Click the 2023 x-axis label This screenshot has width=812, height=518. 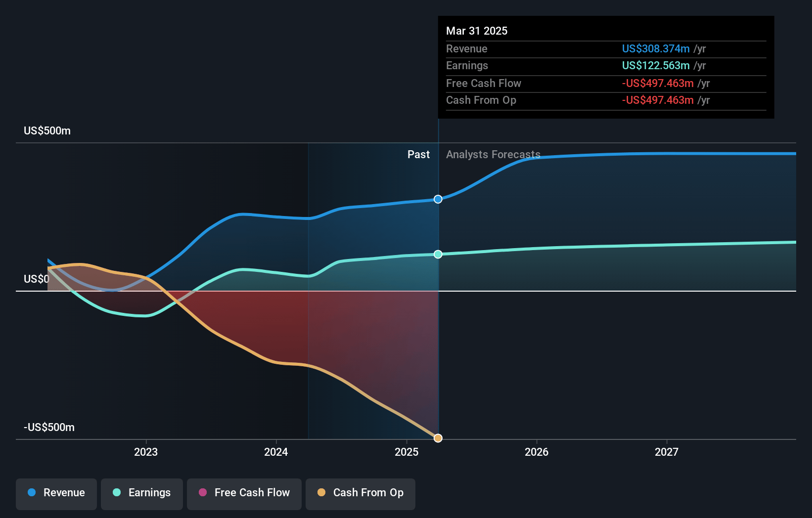146,452
